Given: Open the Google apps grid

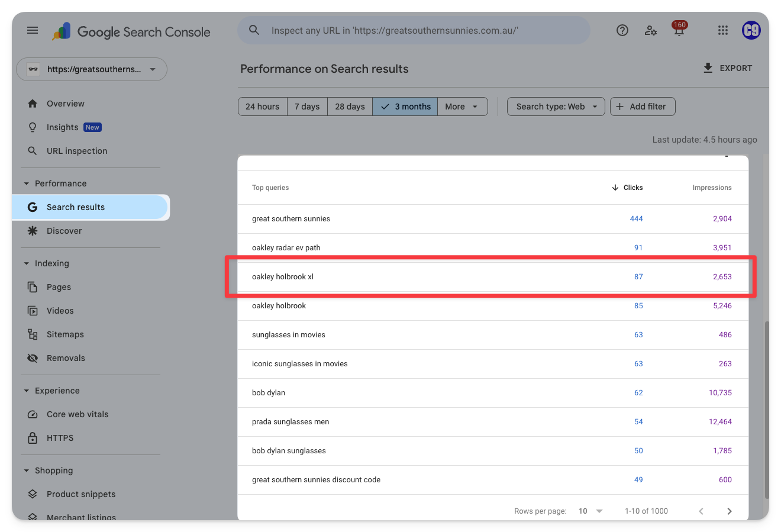Looking at the screenshot, I should click(x=722, y=31).
